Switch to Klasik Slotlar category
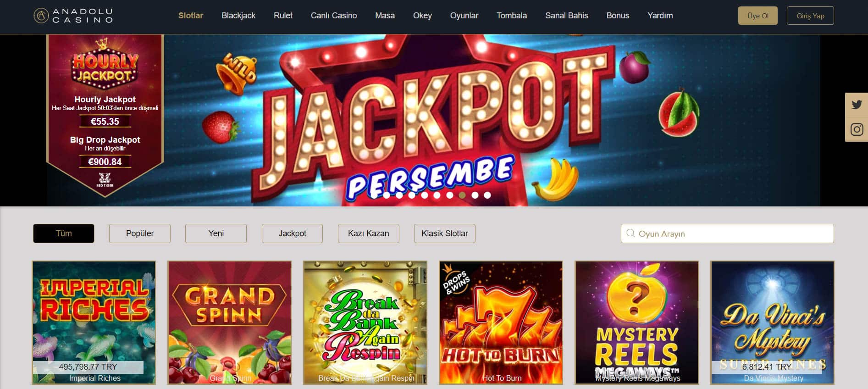This screenshot has width=868, height=389. (445, 233)
